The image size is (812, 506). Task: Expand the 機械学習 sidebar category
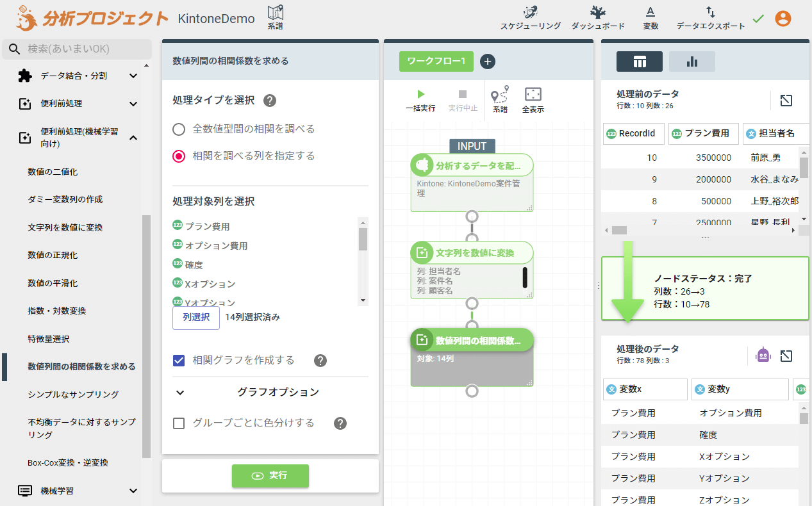133,491
